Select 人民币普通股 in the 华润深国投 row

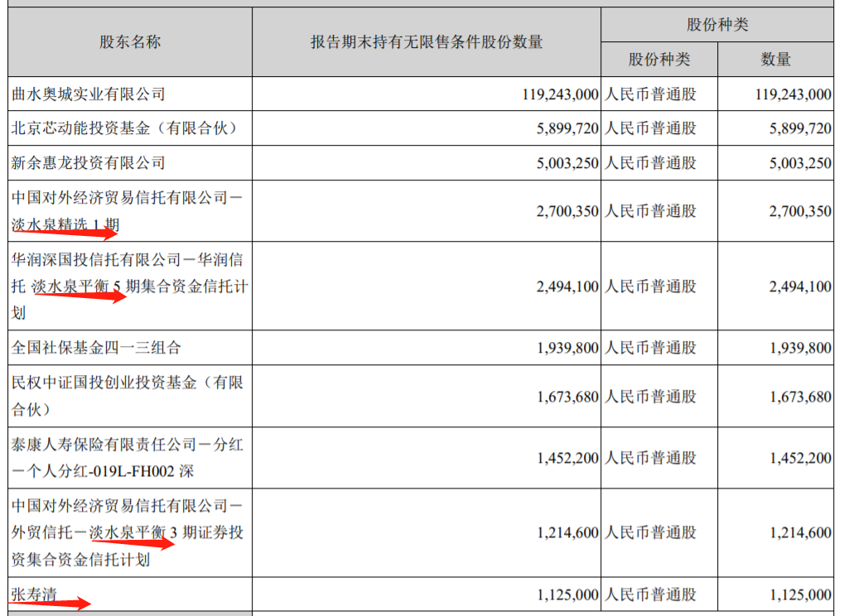650,286
